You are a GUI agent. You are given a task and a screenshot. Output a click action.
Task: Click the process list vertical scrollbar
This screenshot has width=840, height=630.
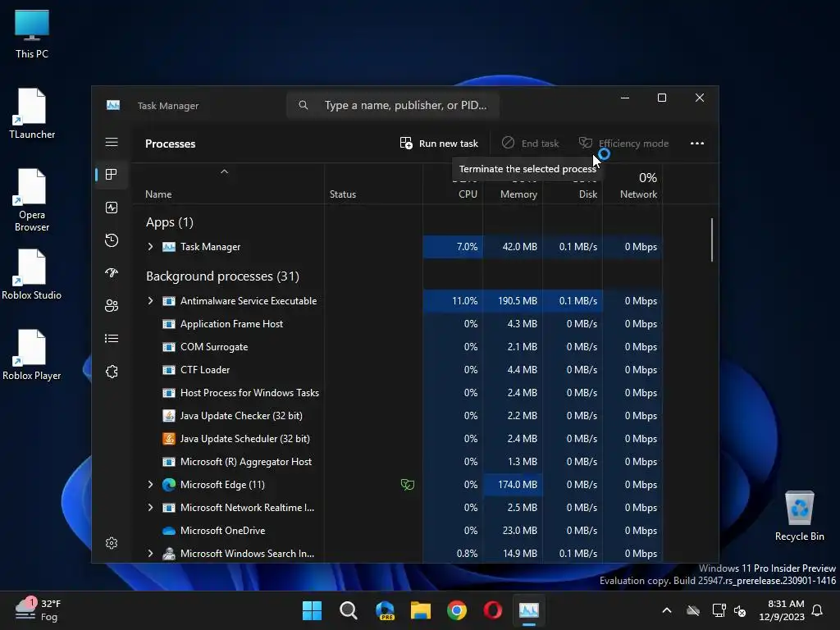pyautogui.click(x=712, y=240)
